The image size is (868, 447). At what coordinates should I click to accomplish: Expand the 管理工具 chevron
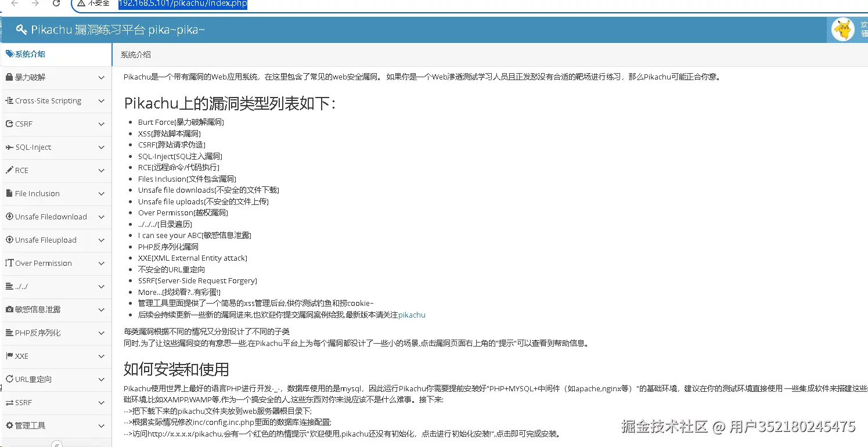(x=102, y=426)
